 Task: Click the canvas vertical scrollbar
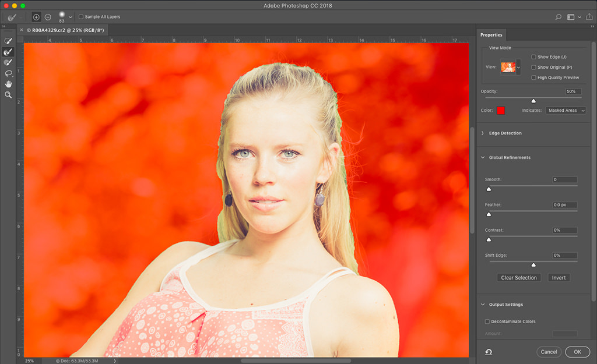[x=472, y=179]
